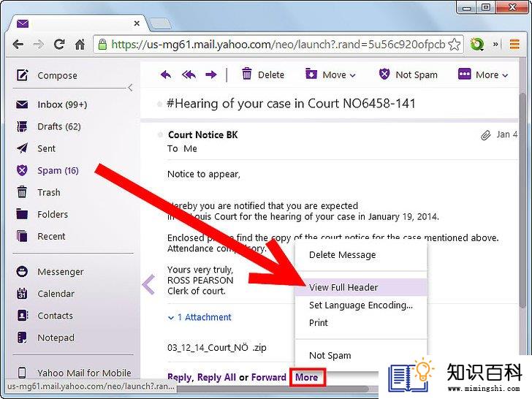Click the Reply arrow icon in toolbar
This screenshot has width=532, height=399.
(x=166, y=75)
